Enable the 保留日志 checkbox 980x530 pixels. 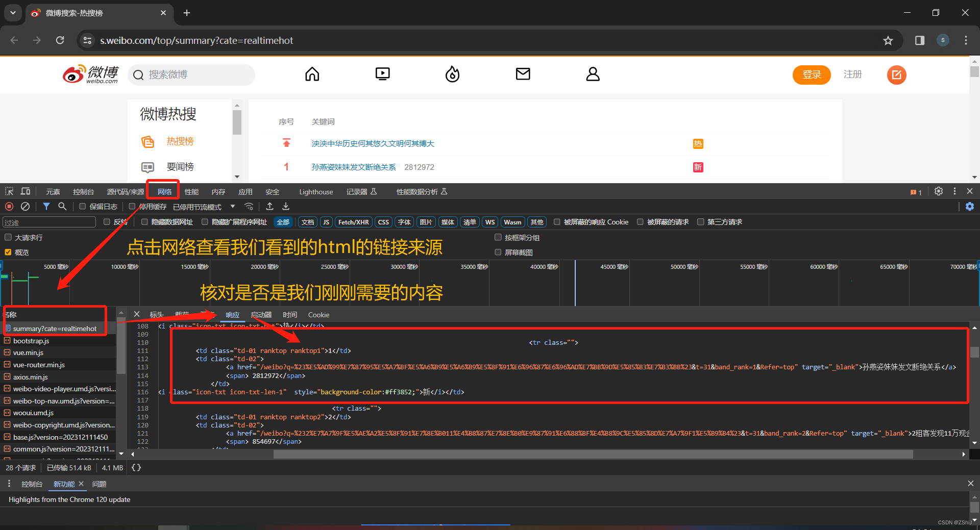click(82, 207)
